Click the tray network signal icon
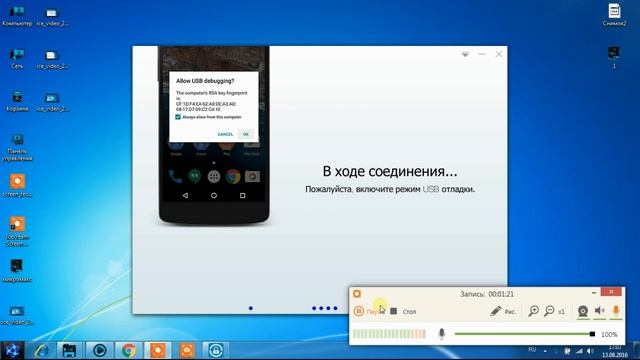 point(579,351)
